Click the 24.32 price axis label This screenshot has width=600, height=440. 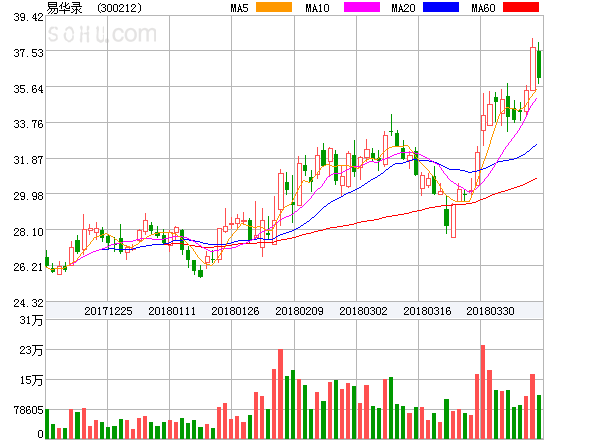click(28, 303)
